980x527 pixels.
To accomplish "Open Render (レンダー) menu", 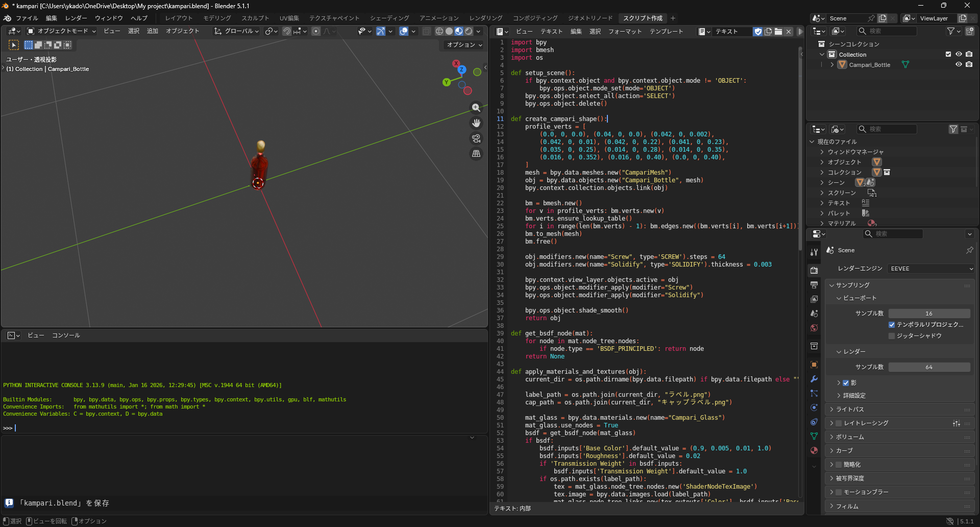I will pos(76,18).
